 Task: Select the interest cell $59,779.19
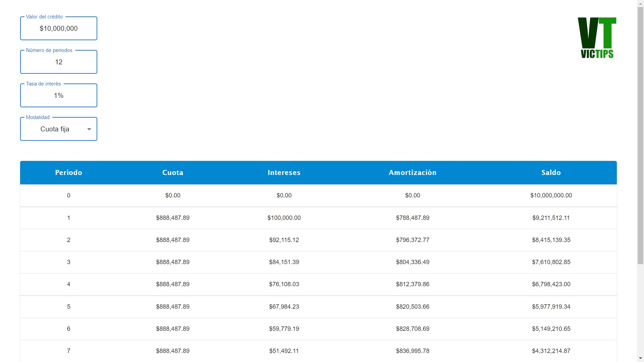tap(284, 329)
